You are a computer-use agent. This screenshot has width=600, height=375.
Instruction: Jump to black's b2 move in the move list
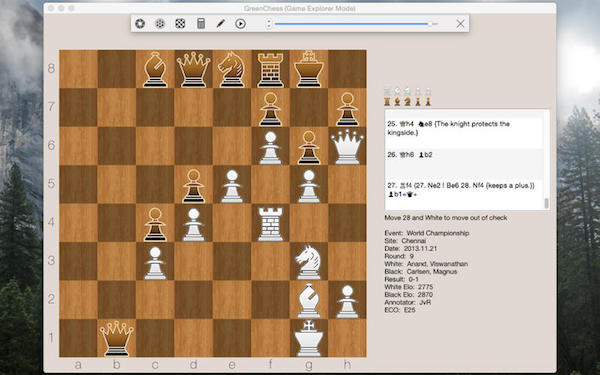click(426, 155)
